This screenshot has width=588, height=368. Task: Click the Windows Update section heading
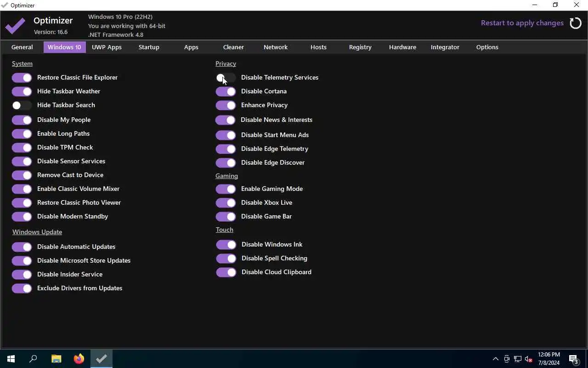[x=37, y=232]
